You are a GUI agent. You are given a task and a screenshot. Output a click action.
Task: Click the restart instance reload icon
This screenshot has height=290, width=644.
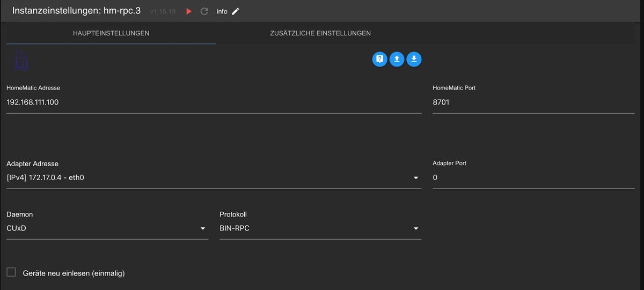(x=204, y=11)
